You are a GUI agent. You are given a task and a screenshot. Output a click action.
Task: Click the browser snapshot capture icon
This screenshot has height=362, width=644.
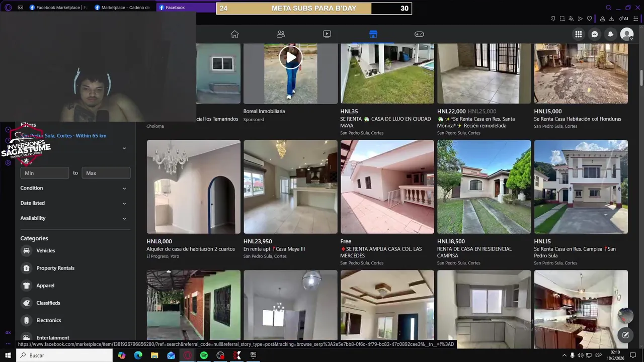pos(562,19)
